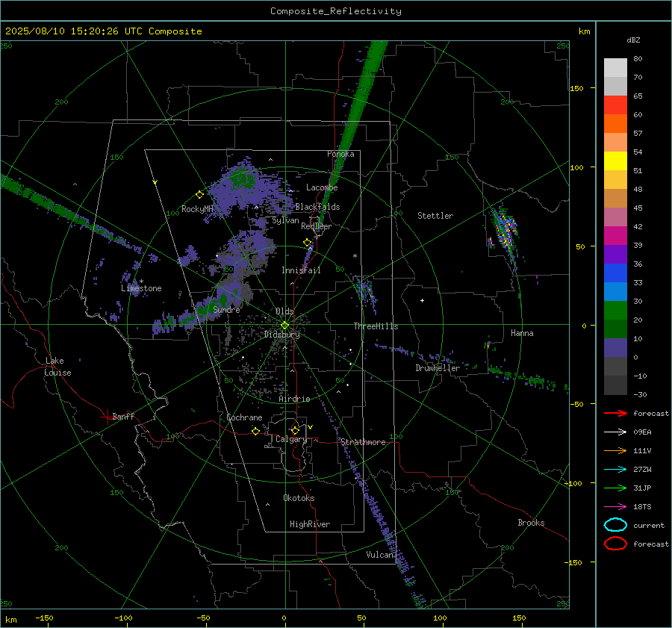Click the Olds town label
This screenshot has height=628, width=672.
click(284, 311)
